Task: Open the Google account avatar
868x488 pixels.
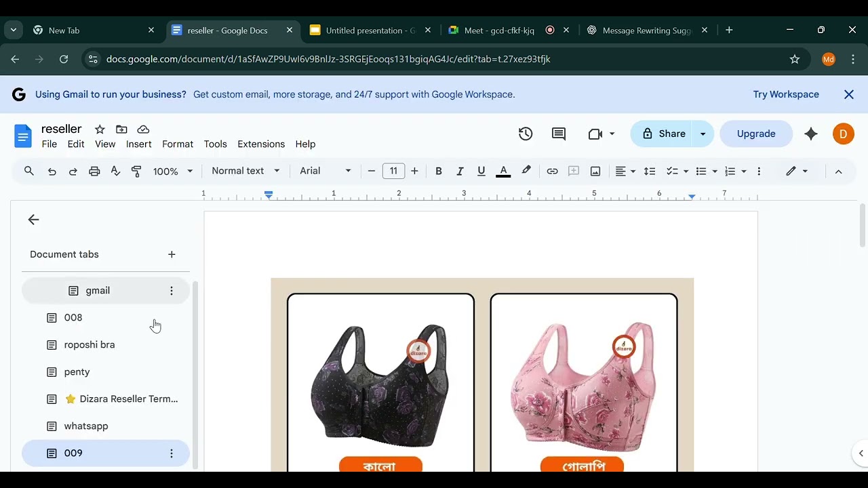Action: coord(843,134)
